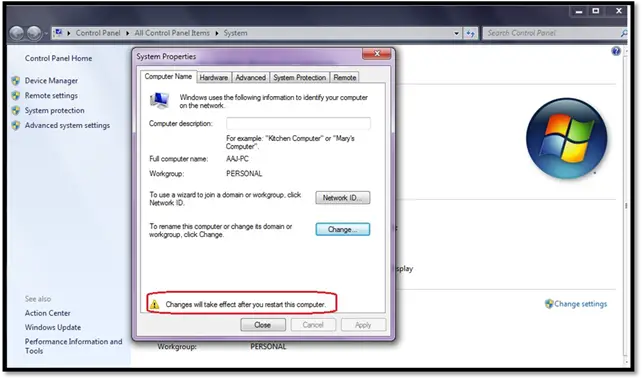
Task: Click the main window vertical scrollbar
Action: (x=626, y=205)
